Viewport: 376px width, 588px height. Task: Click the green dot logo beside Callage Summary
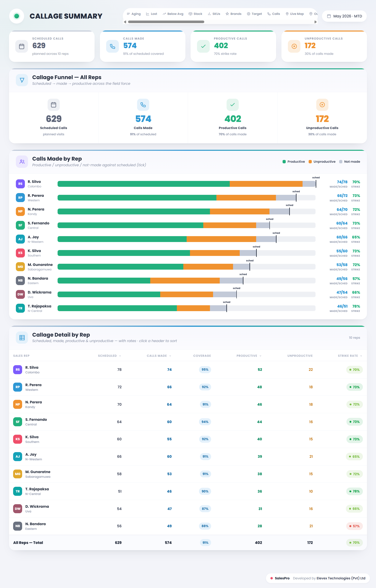pyautogui.click(x=17, y=16)
